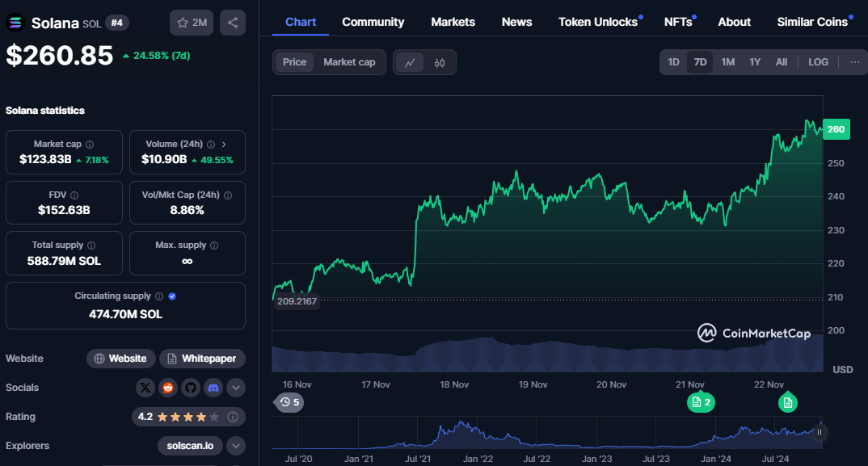Open the NFTs tab
The width and height of the screenshot is (868, 466).
(x=678, y=22)
